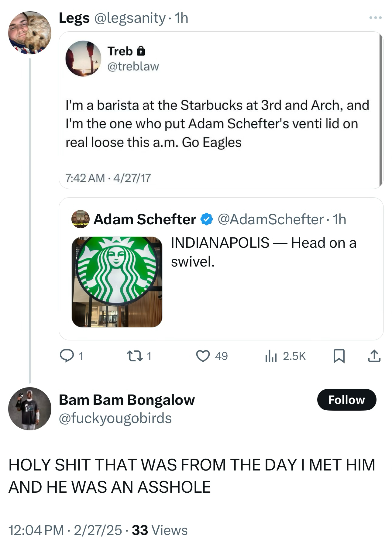
Task: Open three-dot more options menu
Action: coord(376,18)
